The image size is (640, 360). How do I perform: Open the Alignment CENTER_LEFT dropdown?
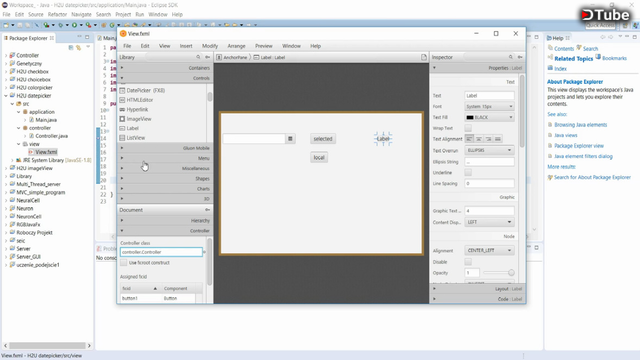click(489, 250)
